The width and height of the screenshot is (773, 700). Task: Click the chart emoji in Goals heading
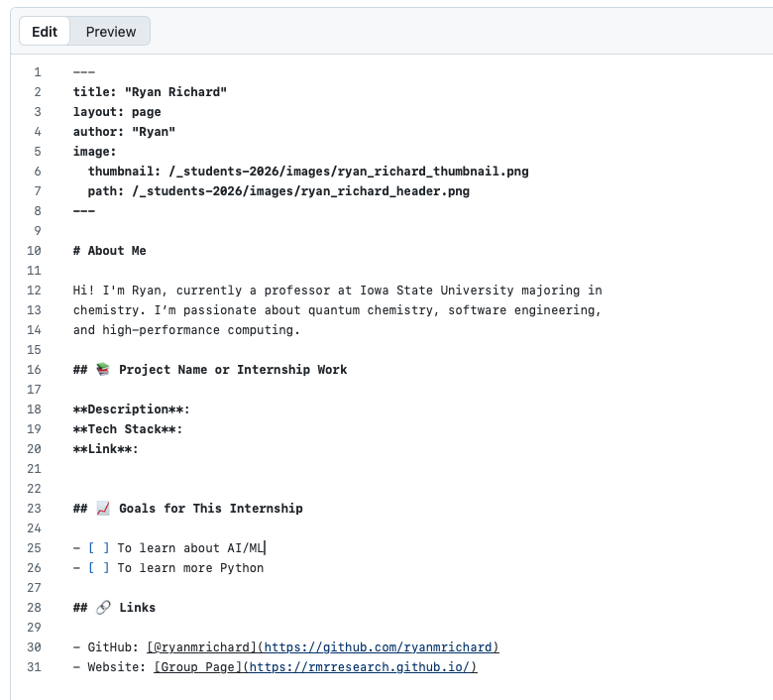pyautogui.click(x=103, y=509)
